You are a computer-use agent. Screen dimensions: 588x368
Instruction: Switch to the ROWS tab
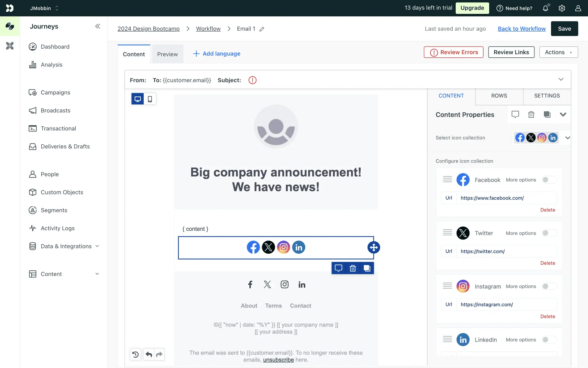[499, 96]
